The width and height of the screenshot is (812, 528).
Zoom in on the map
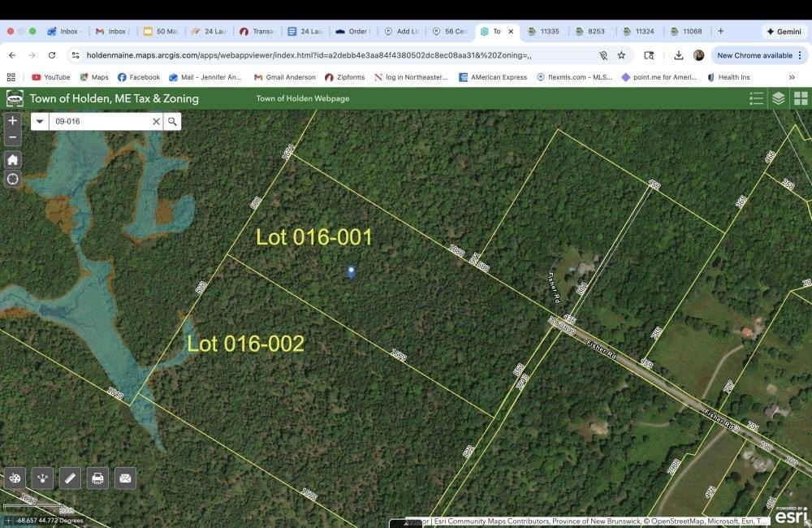click(13, 121)
